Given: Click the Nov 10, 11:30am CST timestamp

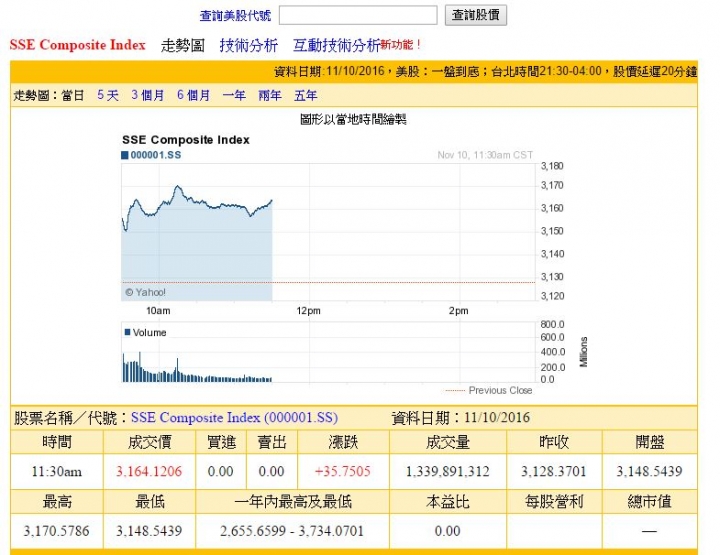Looking at the screenshot, I should 485,155.
